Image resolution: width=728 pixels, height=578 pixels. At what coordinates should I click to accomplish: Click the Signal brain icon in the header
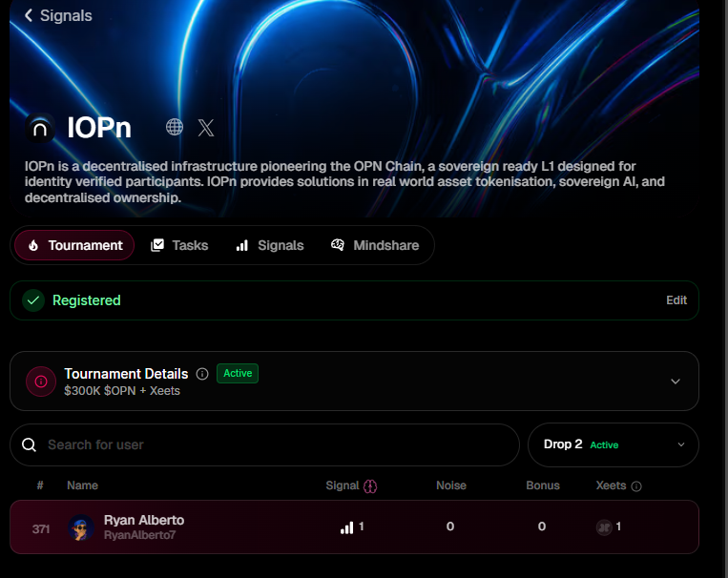pos(370,486)
